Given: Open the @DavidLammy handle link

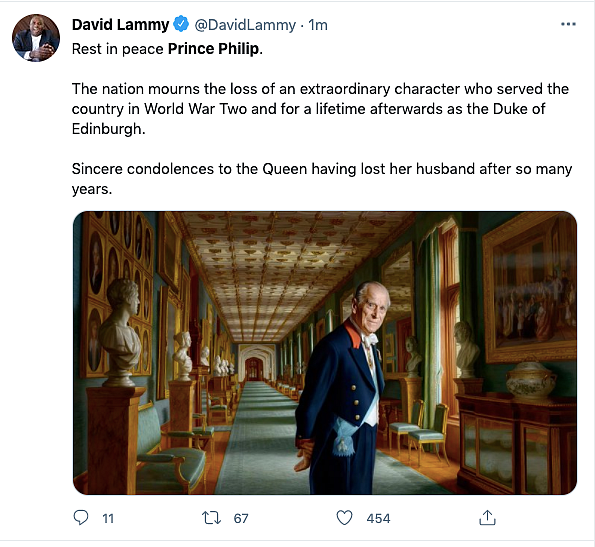Looking at the screenshot, I should [245, 25].
